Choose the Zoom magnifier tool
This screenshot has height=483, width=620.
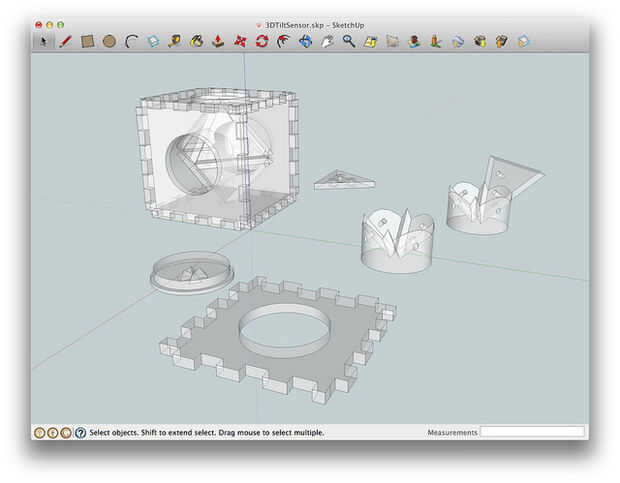[349, 41]
